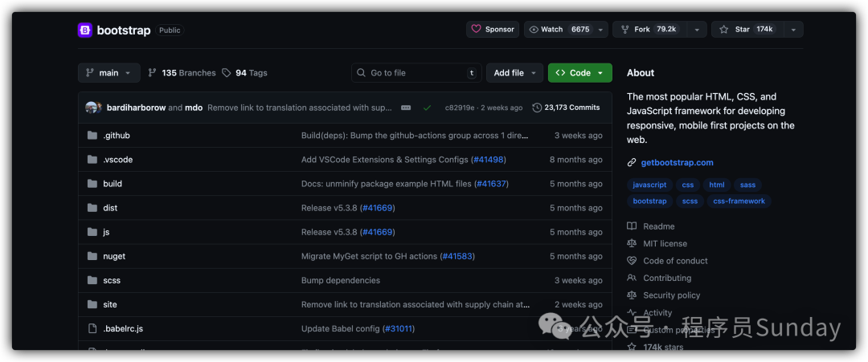The image size is (868, 362).
Task: Click the Bootstrap logo icon
Action: [x=85, y=30]
